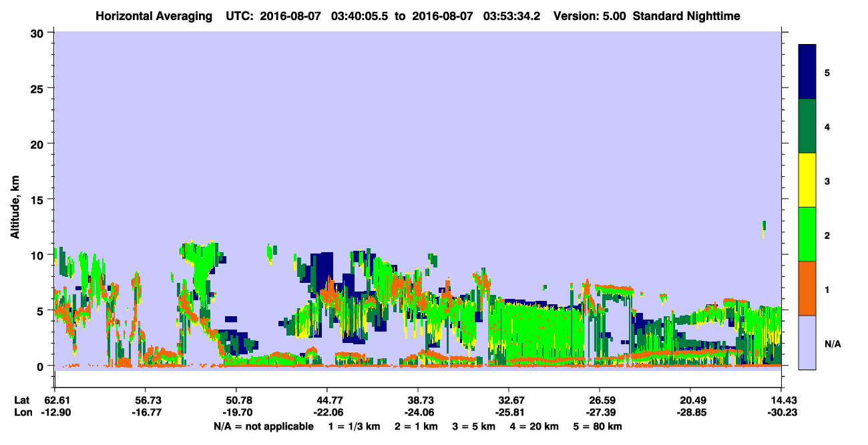The width and height of the screenshot is (868, 445).
Task: Click the isolated feature near 13 km altitude
Action: tap(764, 228)
